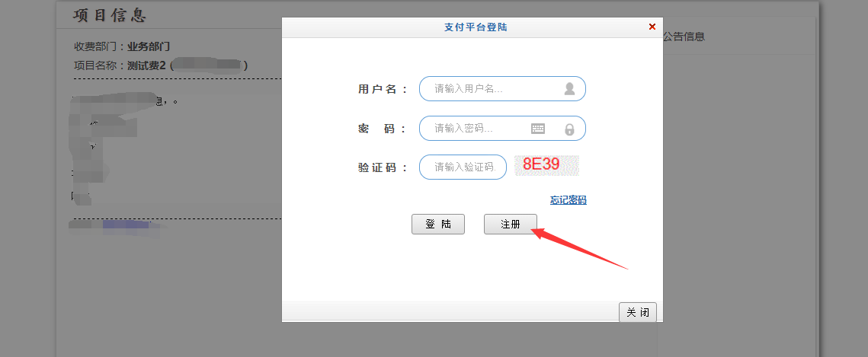The width and height of the screenshot is (868, 357).
Task: Focus the 验证码 input field
Action: 463,167
